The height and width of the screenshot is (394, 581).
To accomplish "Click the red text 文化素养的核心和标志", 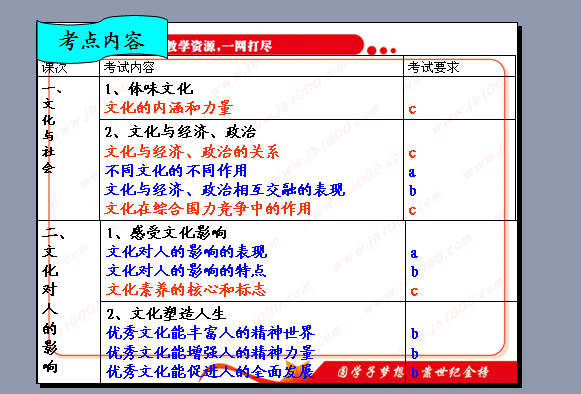I will [186, 290].
